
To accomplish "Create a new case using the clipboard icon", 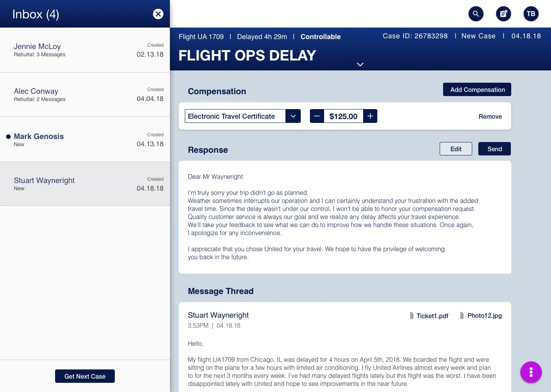I will click(x=504, y=14).
